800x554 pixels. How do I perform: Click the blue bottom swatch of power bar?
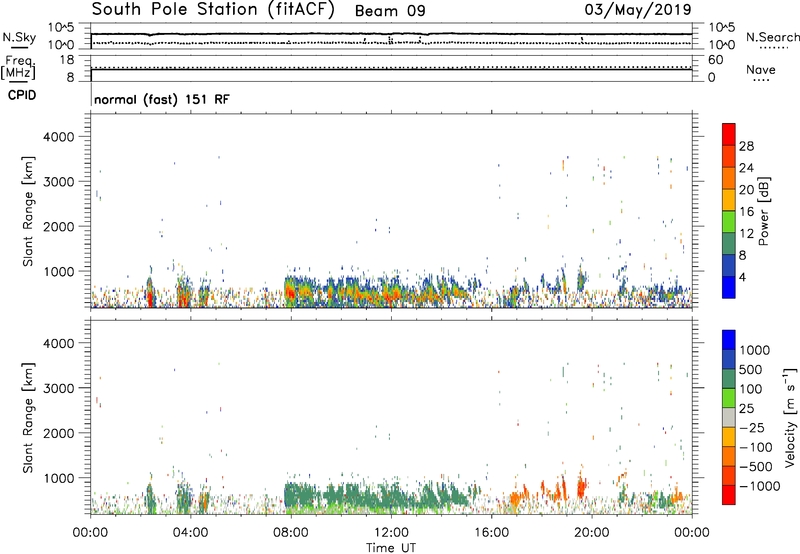[x=729, y=287]
